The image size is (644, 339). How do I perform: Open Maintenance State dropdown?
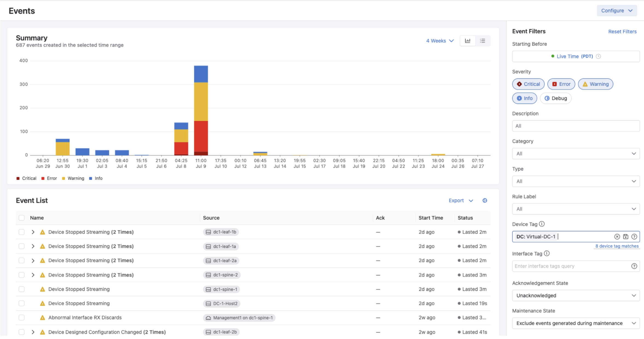pyautogui.click(x=576, y=323)
